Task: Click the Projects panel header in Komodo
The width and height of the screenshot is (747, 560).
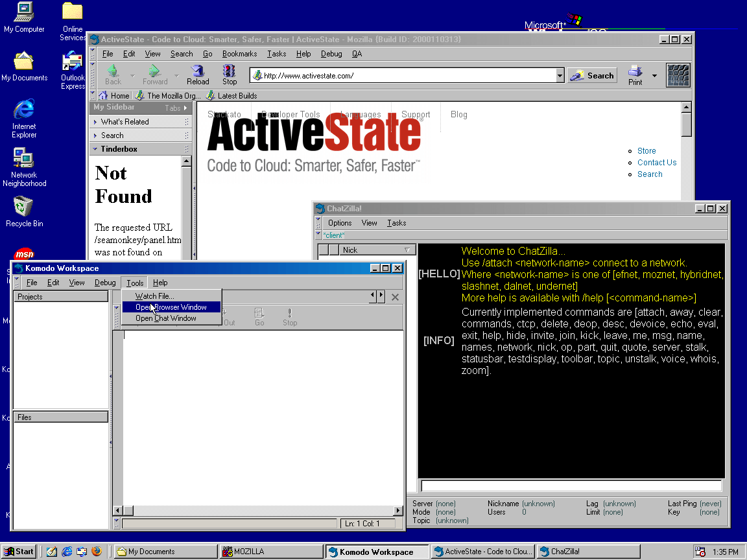Action: point(61,297)
